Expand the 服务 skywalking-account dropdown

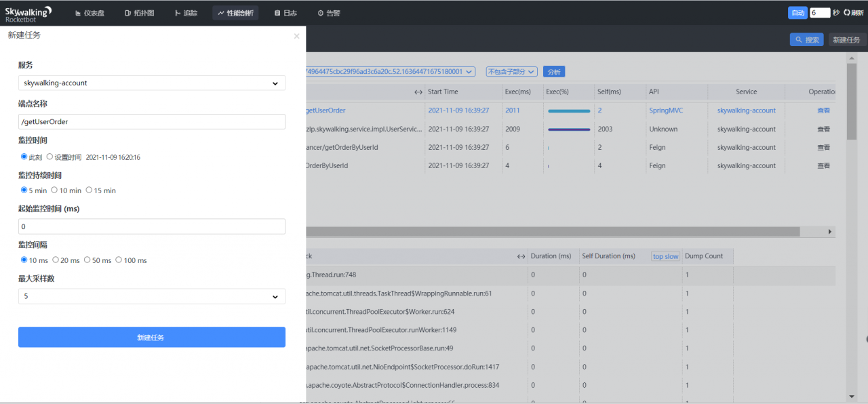[x=152, y=83]
